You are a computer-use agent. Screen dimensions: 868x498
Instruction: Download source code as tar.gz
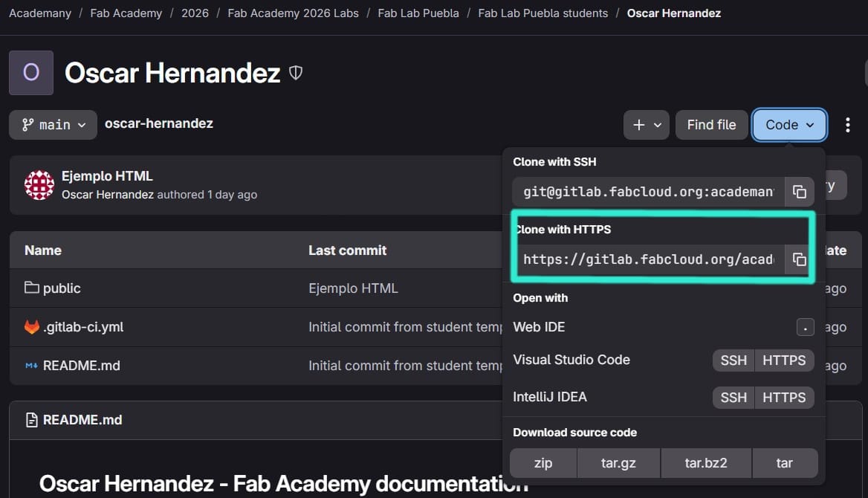click(618, 463)
